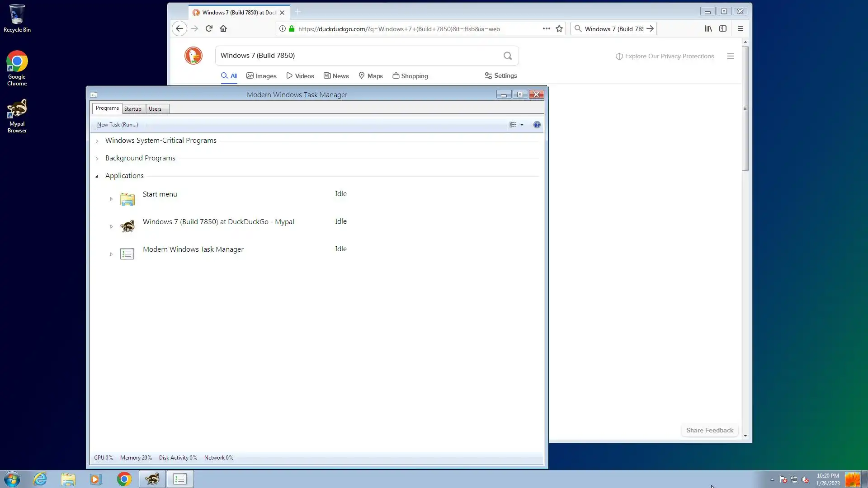This screenshot has width=868, height=488.
Task: Open page actions three-dots menu
Action: [x=546, y=28]
